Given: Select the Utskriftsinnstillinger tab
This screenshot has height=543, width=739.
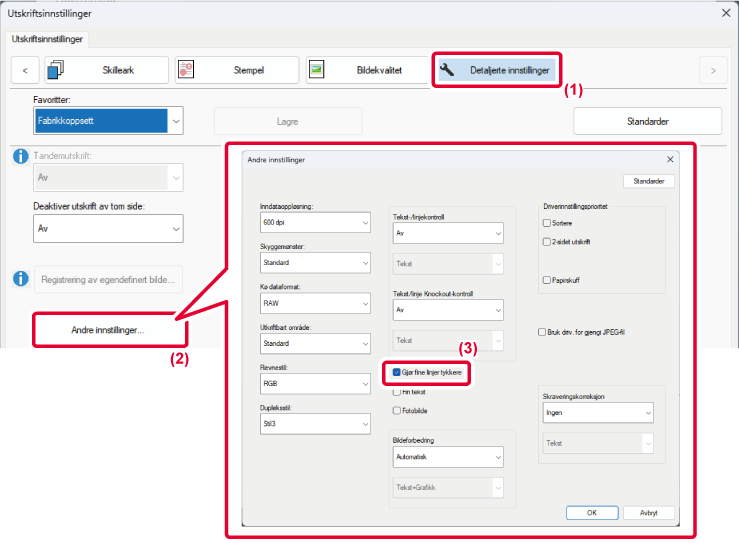Looking at the screenshot, I should [x=50, y=38].
